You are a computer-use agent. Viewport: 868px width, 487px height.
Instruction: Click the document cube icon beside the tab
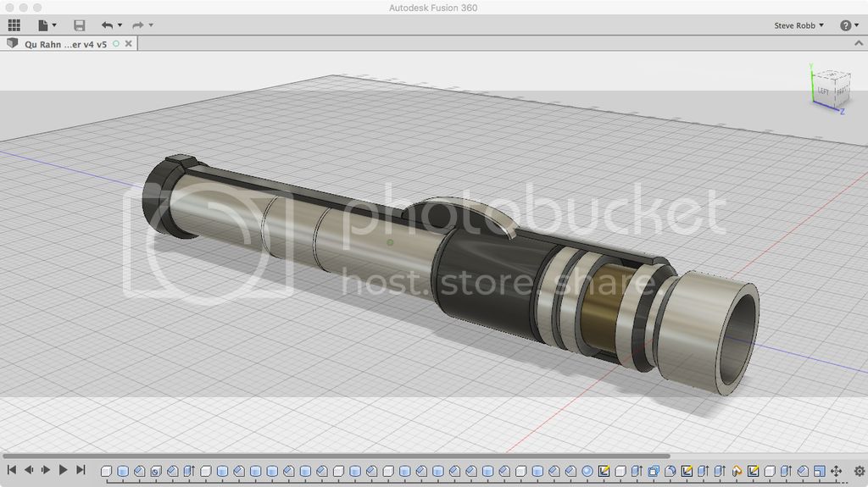[12, 43]
